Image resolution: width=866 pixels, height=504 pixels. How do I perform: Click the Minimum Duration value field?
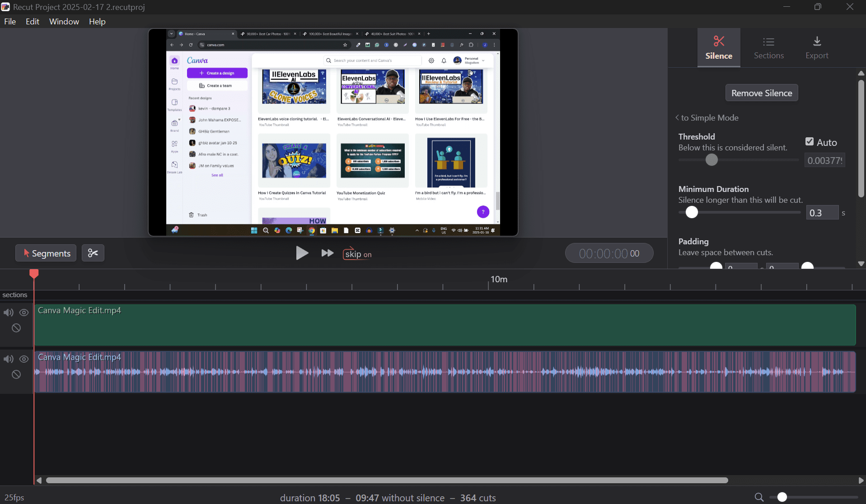point(822,213)
